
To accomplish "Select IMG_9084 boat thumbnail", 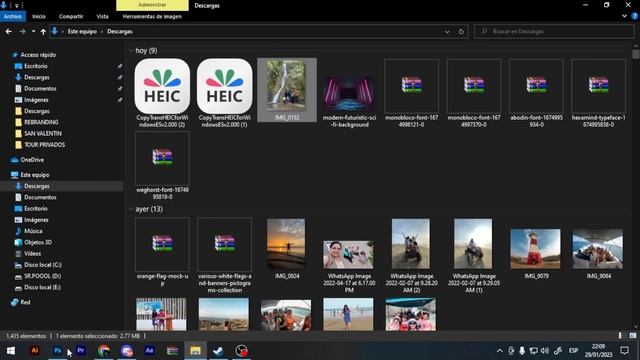I will pos(598,249).
